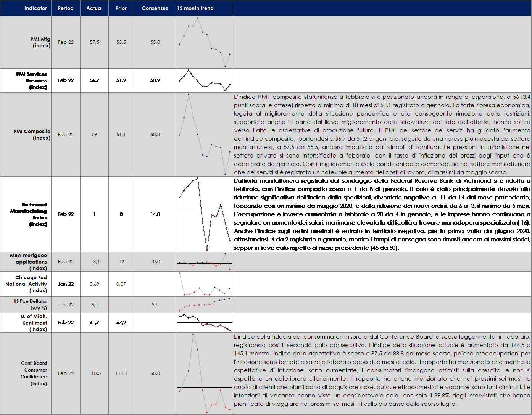The image size is (532, 415).
Task: Click the Conf. Board prior value 111,1
Action: 121,373
